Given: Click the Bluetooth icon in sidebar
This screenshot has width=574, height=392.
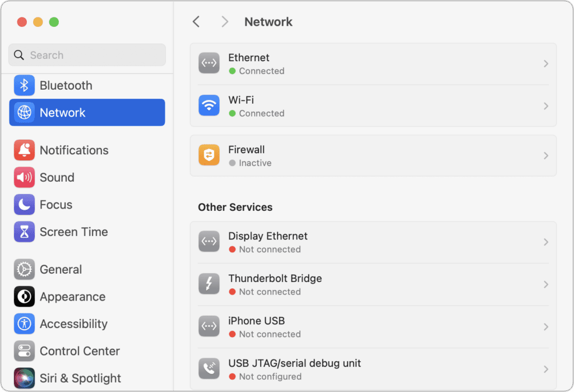Looking at the screenshot, I should 24,85.
